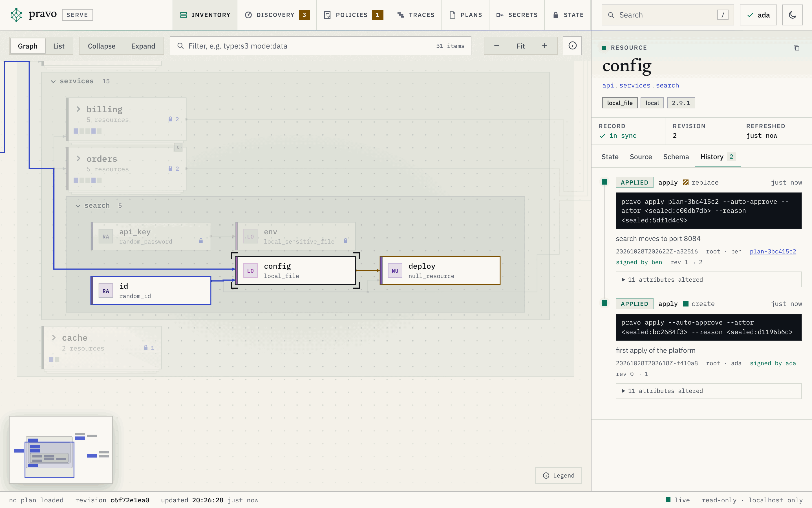Expand the orders group
The width and height of the screenshot is (812, 508).
click(78, 159)
